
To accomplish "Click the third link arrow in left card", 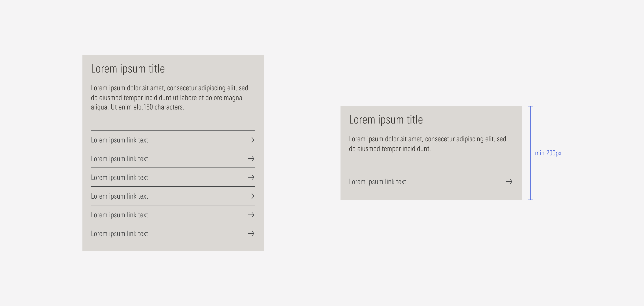I will (x=251, y=177).
